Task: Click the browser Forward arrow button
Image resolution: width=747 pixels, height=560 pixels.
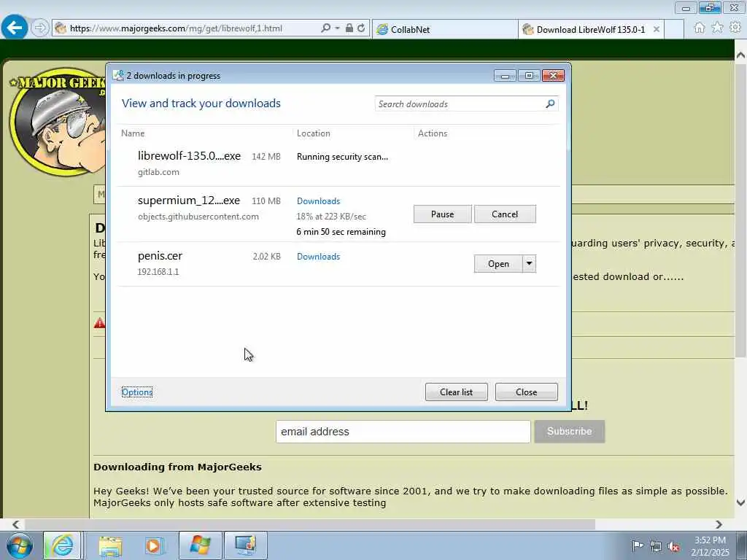Action: pos(40,28)
